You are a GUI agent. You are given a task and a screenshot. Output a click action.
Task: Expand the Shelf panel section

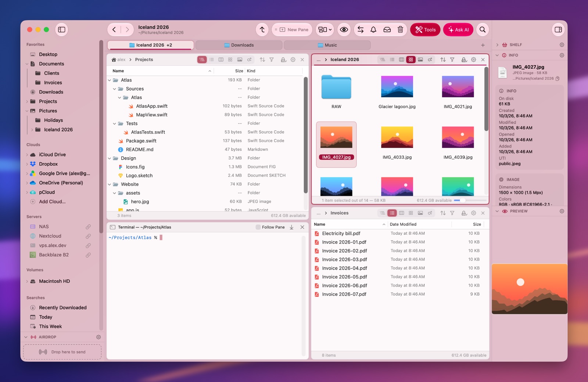click(497, 45)
